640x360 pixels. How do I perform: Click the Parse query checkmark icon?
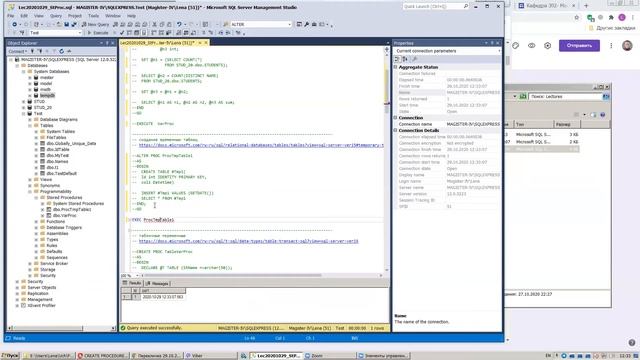coord(122,33)
